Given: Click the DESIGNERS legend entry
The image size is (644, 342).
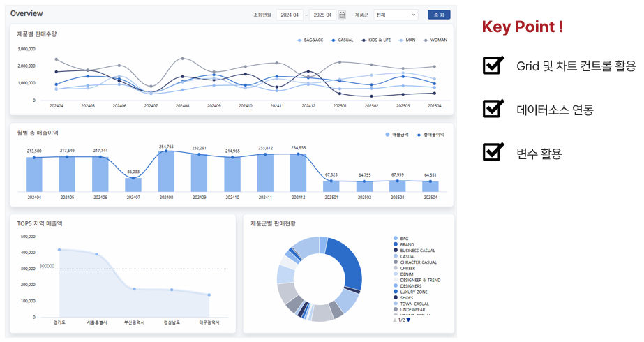Looking at the screenshot, I should click(x=407, y=285).
